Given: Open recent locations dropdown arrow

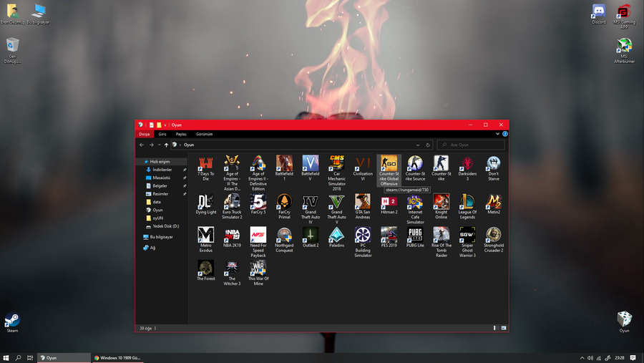Looking at the screenshot, I should (160, 145).
